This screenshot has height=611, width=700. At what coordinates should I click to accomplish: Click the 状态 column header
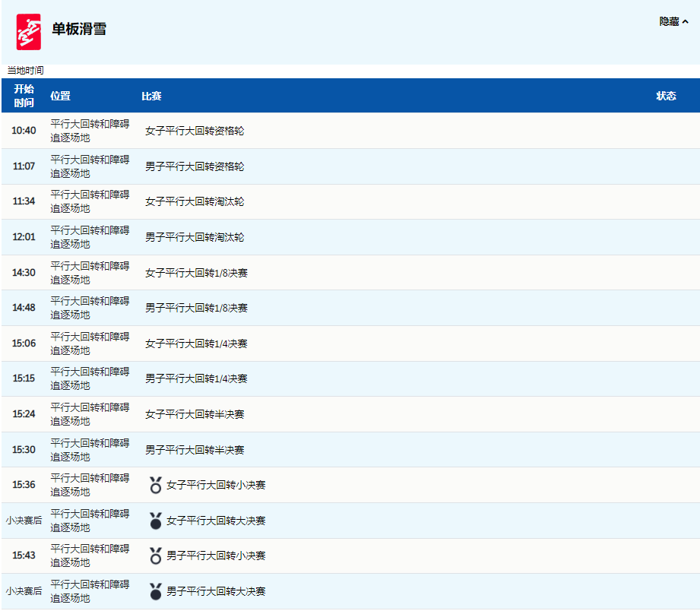tap(666, 96)
